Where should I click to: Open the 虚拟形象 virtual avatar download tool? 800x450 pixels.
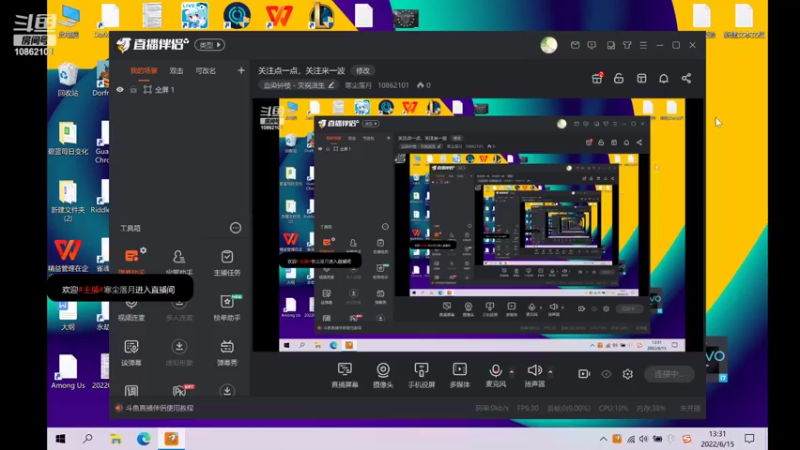pyautogui.click(x=179, y=353)
